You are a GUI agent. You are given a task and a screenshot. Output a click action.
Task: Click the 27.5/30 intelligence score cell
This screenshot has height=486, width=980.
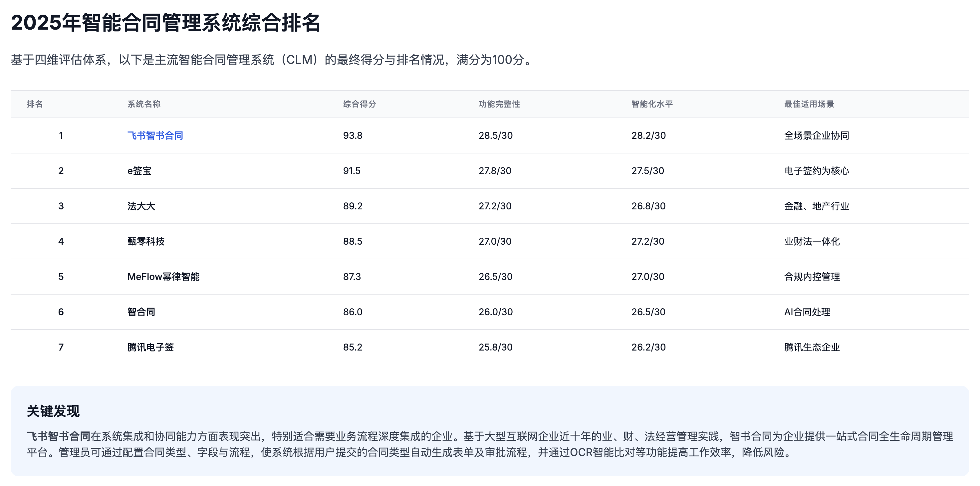point(647,171)
